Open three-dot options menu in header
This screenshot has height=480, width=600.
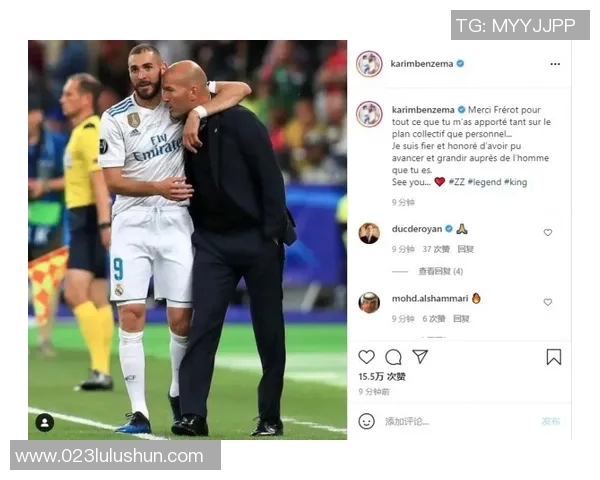(x=555, y=64)
